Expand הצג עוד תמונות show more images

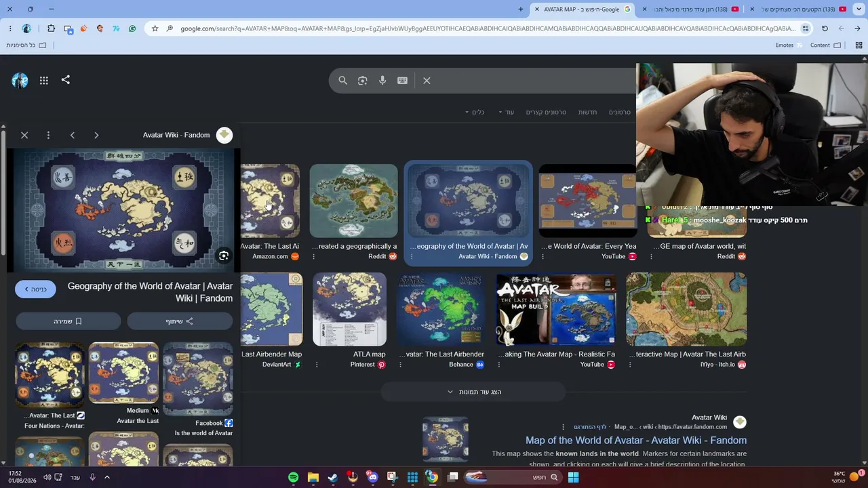pos(473,392)
